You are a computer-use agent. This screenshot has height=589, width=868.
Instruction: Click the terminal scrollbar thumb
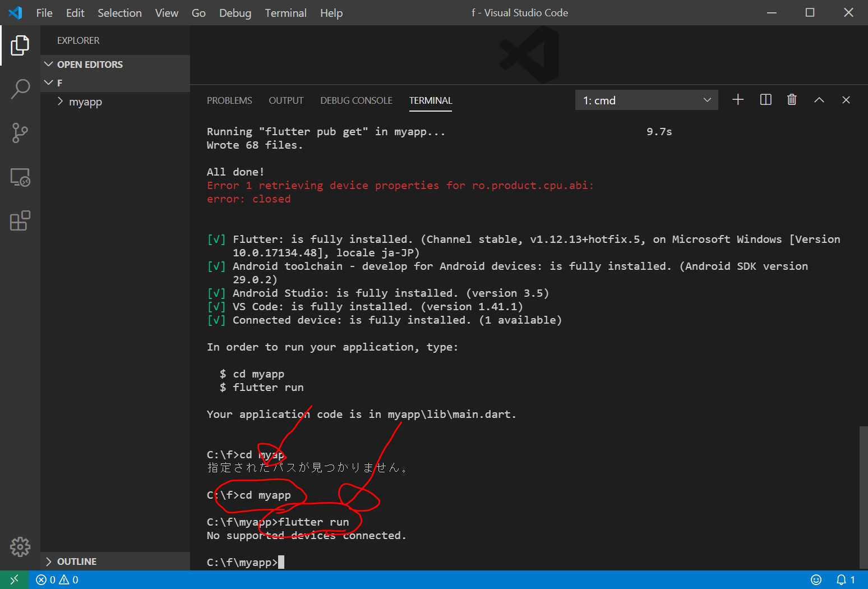point(864,497)
